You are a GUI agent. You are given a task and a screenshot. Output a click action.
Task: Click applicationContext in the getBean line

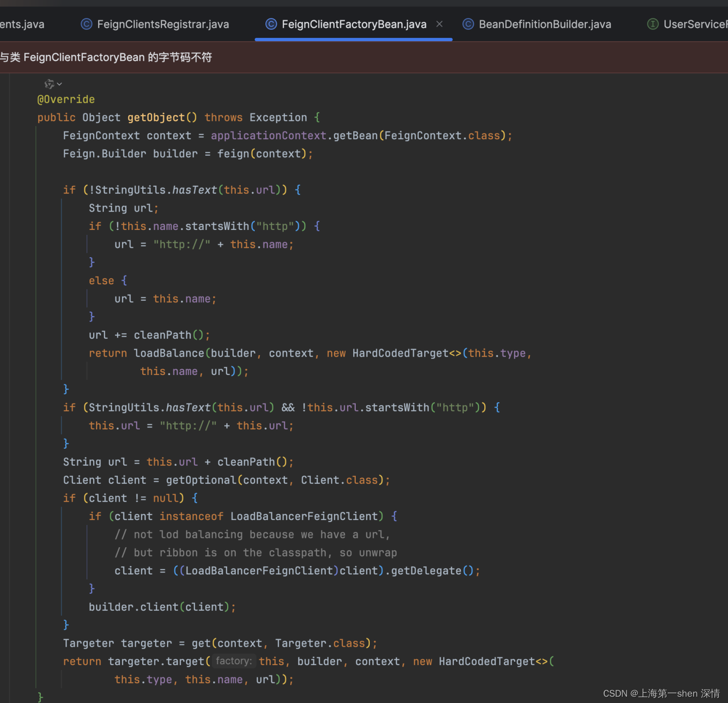click(x=268, y=135)
